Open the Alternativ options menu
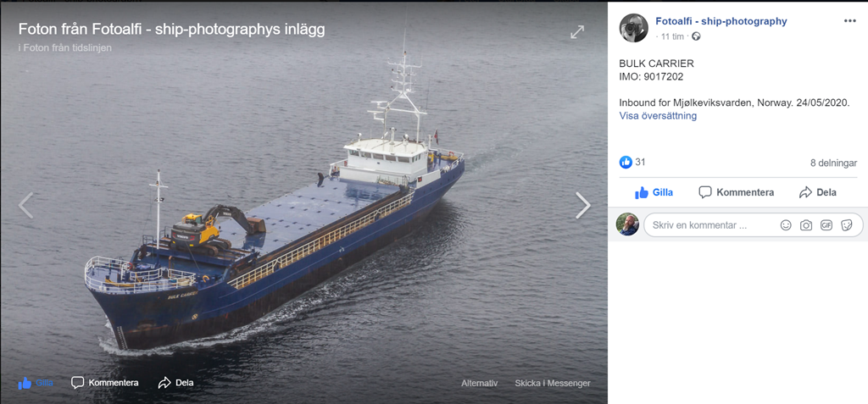 tap(480, 383)
